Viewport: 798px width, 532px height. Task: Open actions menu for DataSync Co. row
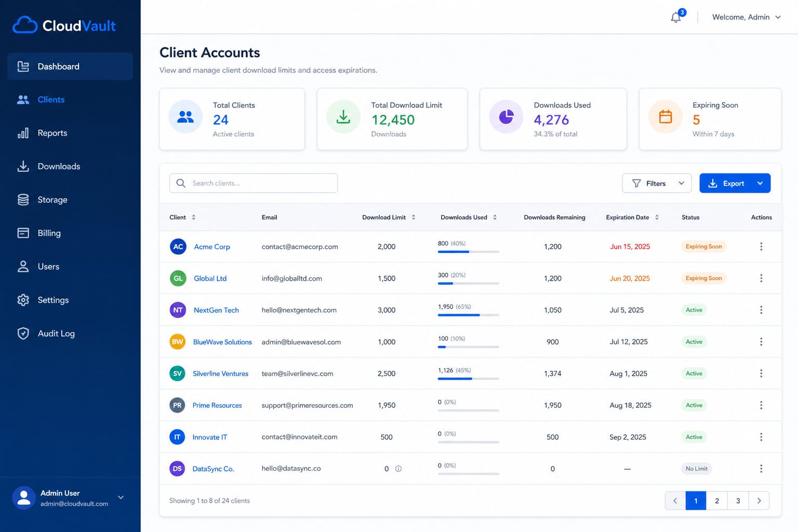coord(761,469)
